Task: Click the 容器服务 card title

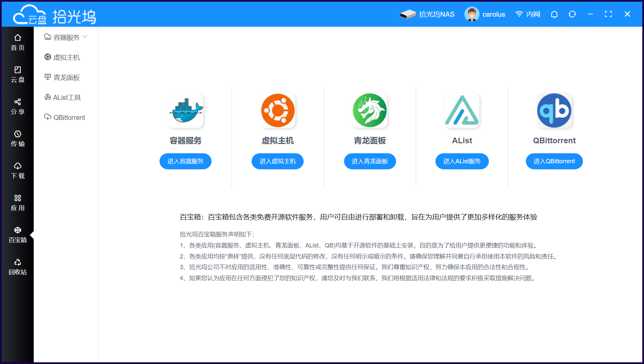Action: tap(186, 141)
